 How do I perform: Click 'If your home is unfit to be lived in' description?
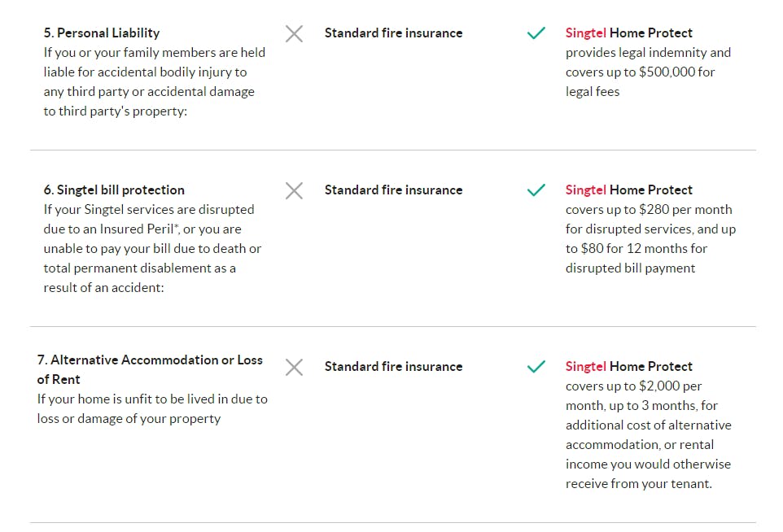[151, 399]
